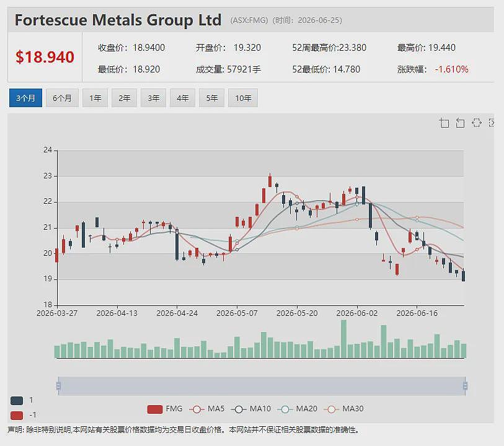
Task: Click the 2026-04-13 x-axis date label
Action: [x=117, y=313]
